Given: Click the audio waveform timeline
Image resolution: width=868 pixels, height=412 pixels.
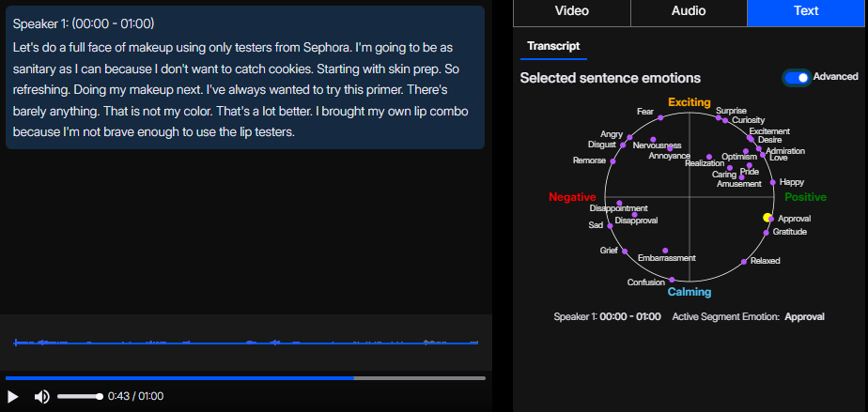Looking at the screenshot, I should tap(245, 343).
